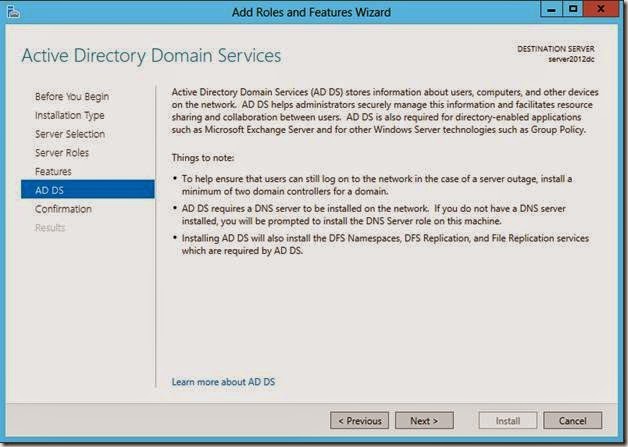The image size is (628, 447).
Task: Click the server2012dc destination server name
Action: click(571, 59)
